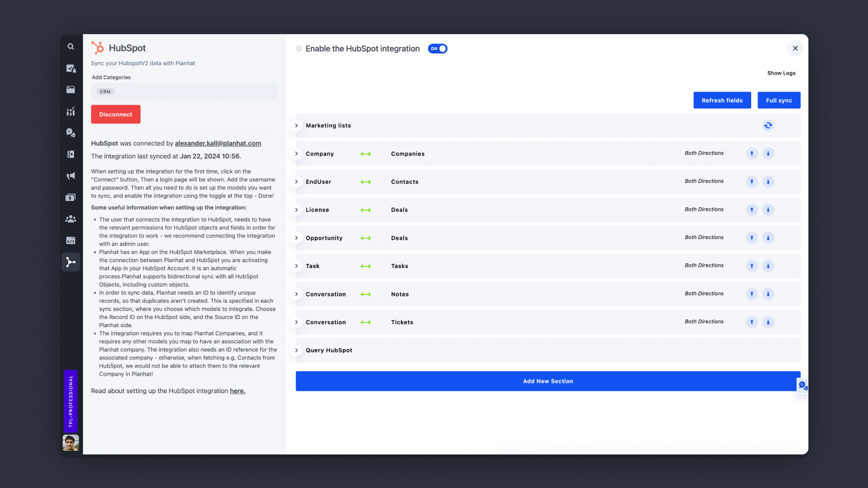
Task: Click the here link to read setup docs
Action: click(x=237, y=391)
